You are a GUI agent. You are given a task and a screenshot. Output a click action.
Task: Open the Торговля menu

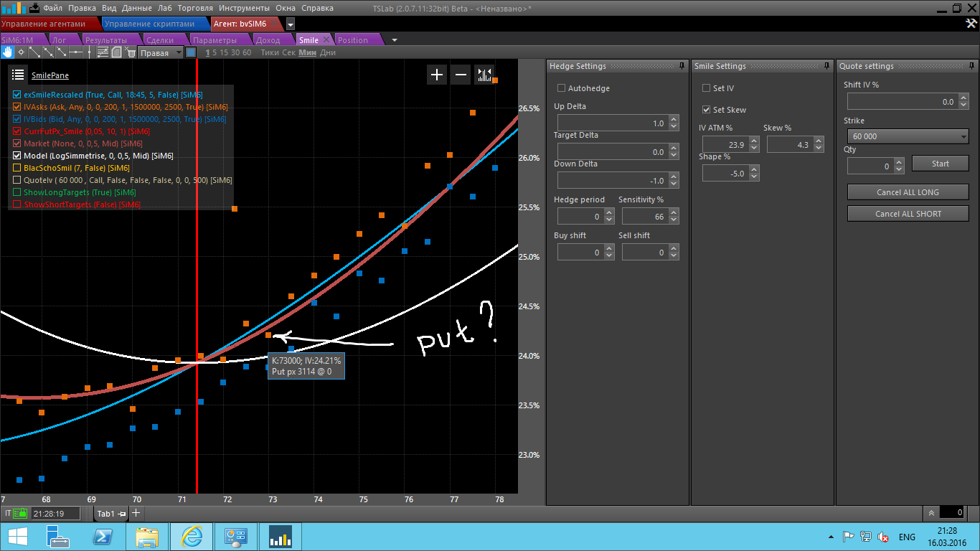point(195,8)
